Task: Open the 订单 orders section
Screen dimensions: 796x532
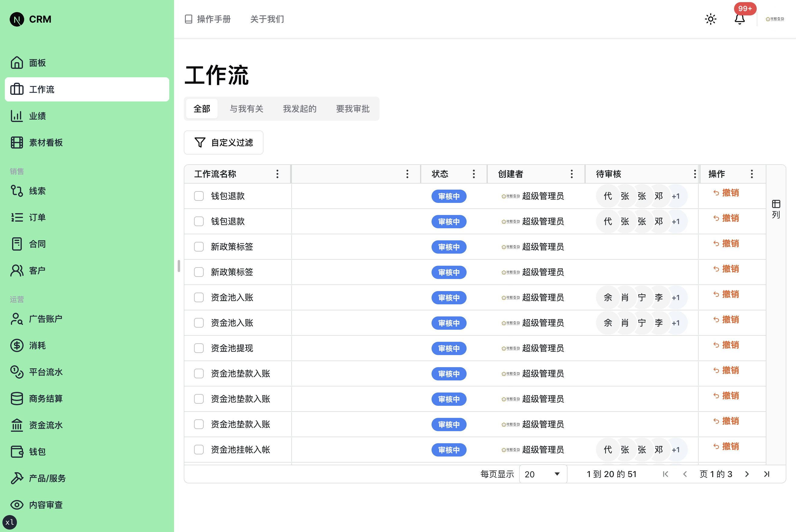Action: pyautogui.click(x=37, y=217)
